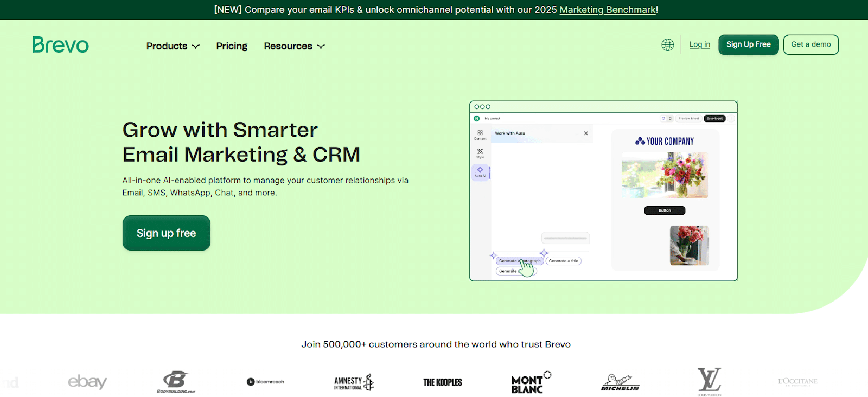Click The Kooples logo
The image size is (868, 397).
(x=442, y=382)
